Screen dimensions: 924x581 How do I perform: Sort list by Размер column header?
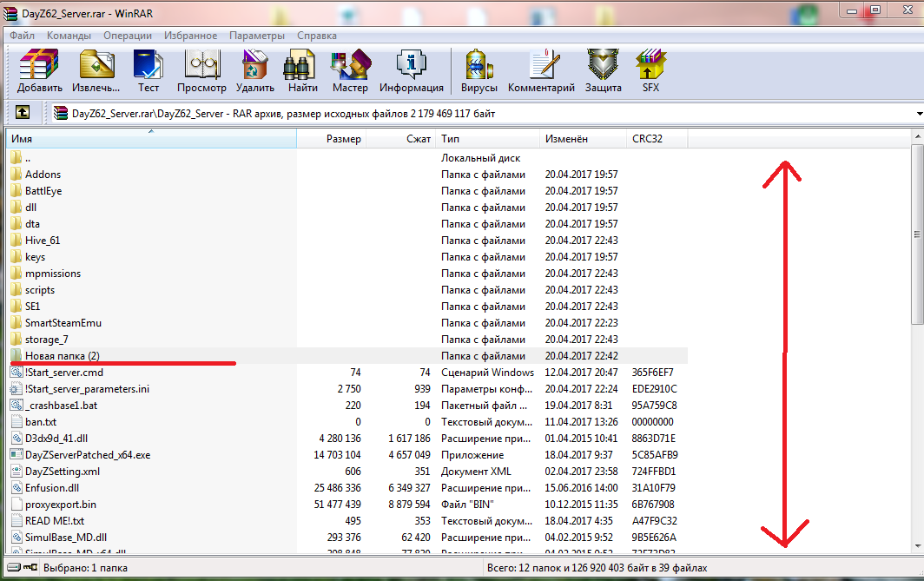[x=332, y=139]
